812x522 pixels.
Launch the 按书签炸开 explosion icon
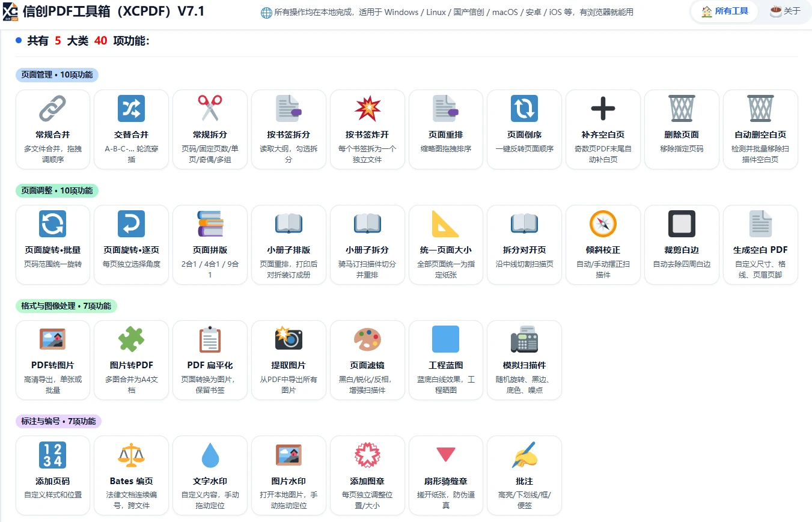367,109
